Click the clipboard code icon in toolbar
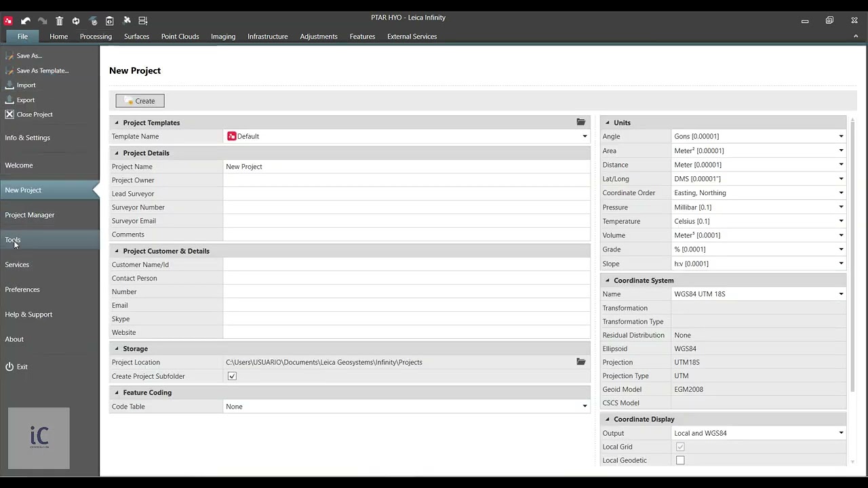The height and width of the screenshot is (488, 868). tap(110, 21)
